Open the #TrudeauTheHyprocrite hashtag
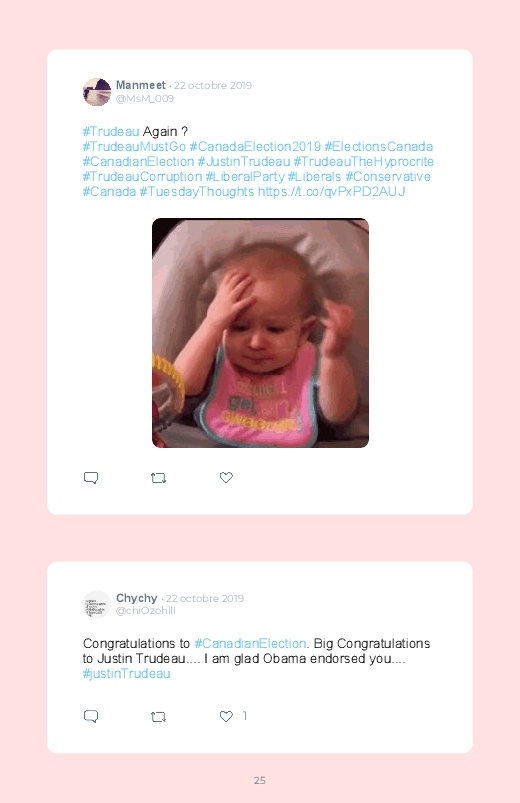The image size is (520, 803). (x=364, y=161)
